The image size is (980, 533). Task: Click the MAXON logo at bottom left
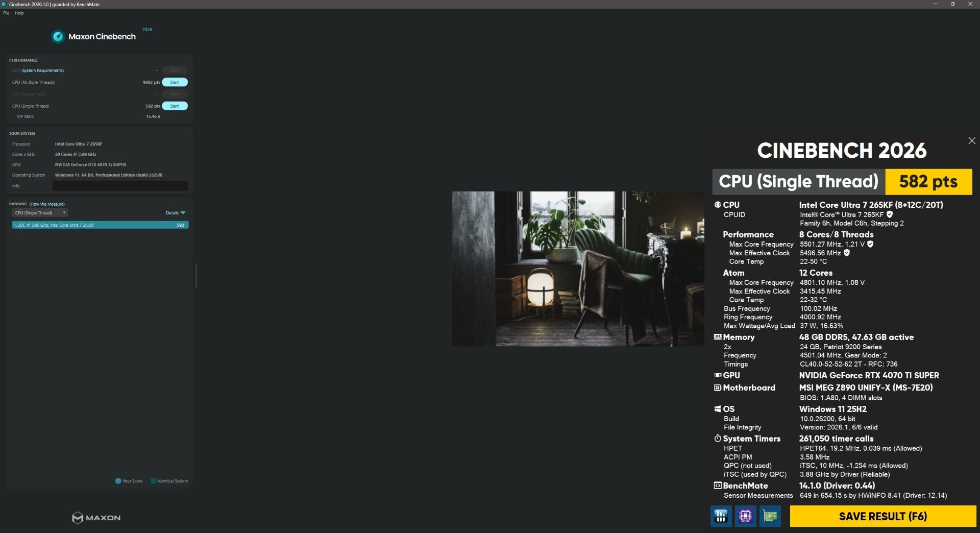tap(96, 518)
